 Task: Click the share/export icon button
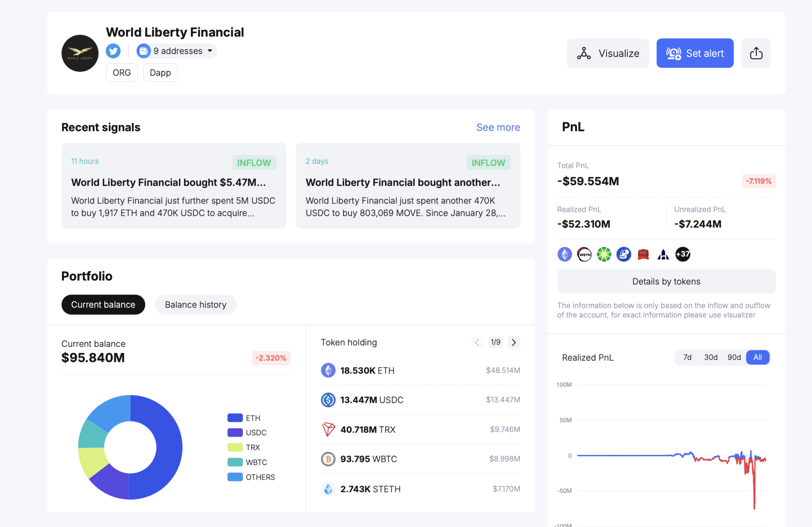pos(756,53)
